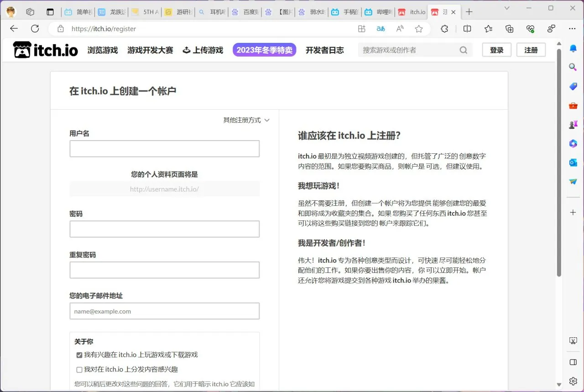584x392 pixels.
Task: Focus the 密码 input field
Action: [x=165, y=229]
